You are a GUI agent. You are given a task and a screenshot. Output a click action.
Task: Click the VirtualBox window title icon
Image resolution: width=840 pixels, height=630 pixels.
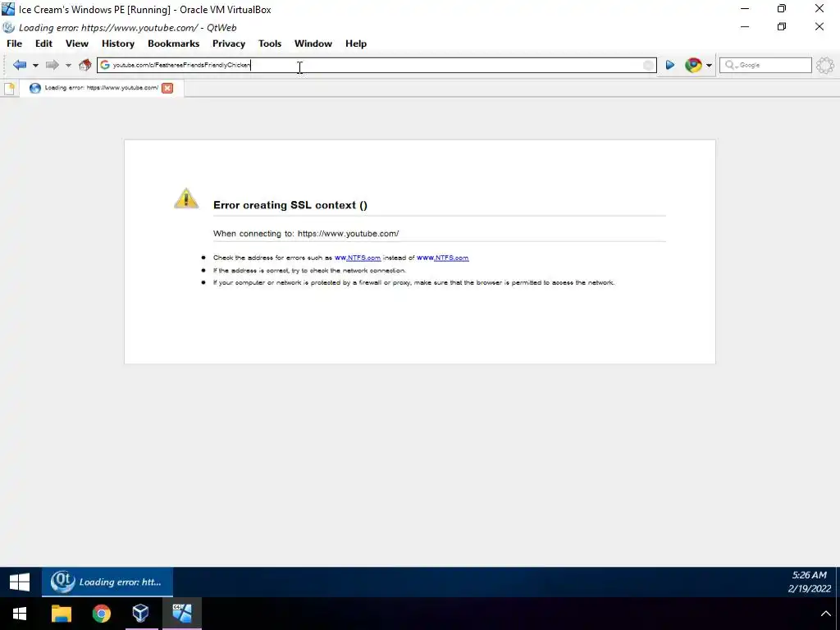tap(8, 9)
